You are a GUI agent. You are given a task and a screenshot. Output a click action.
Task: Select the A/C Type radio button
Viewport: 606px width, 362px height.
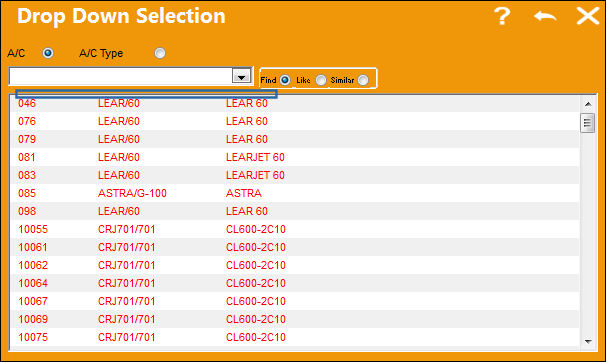160,53
